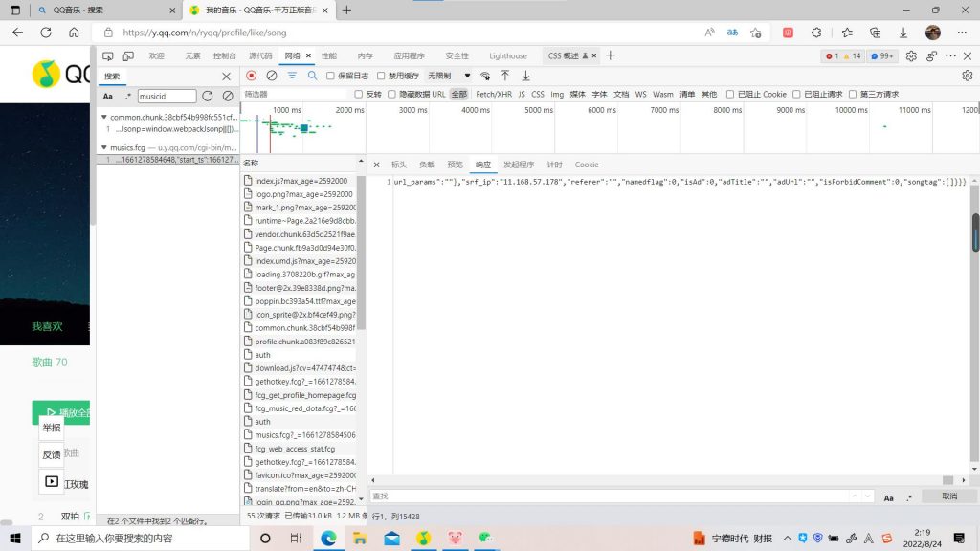
Task: Enable the disable cache checkbox
Action: pyautogui.click(x=381, y=76)
